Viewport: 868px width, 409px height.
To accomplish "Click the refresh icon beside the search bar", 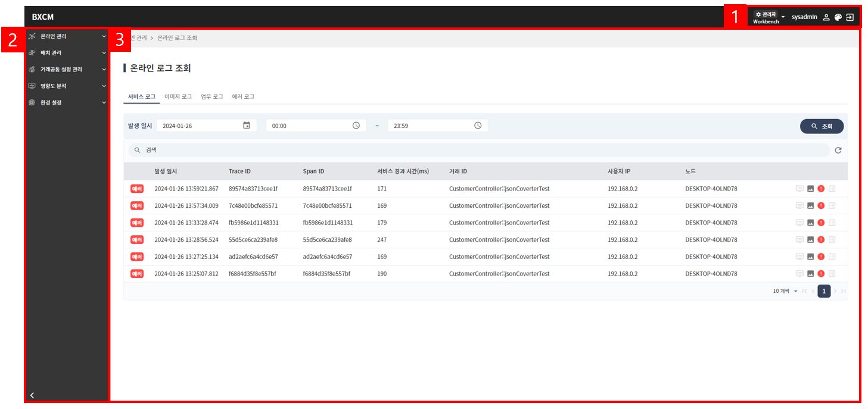I will click(x=838, y=150).
